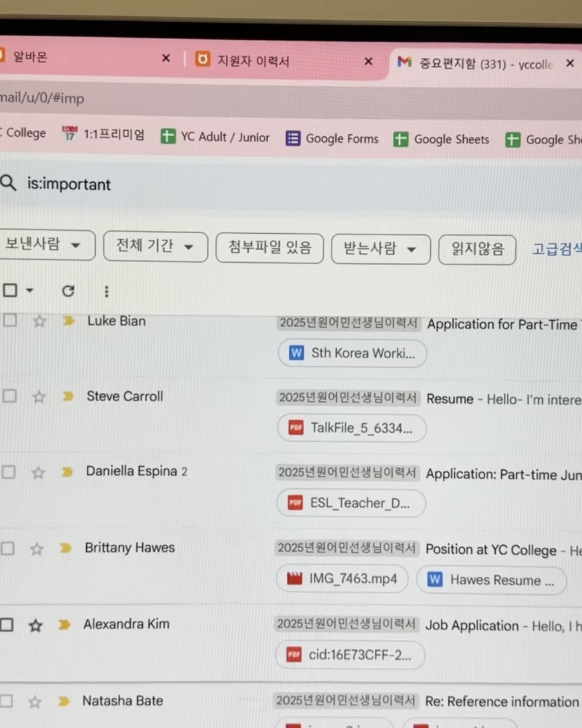Apply the 읽지않음 filter chip
The height and width of the screenshot is (728, 582).
point(477,249)
